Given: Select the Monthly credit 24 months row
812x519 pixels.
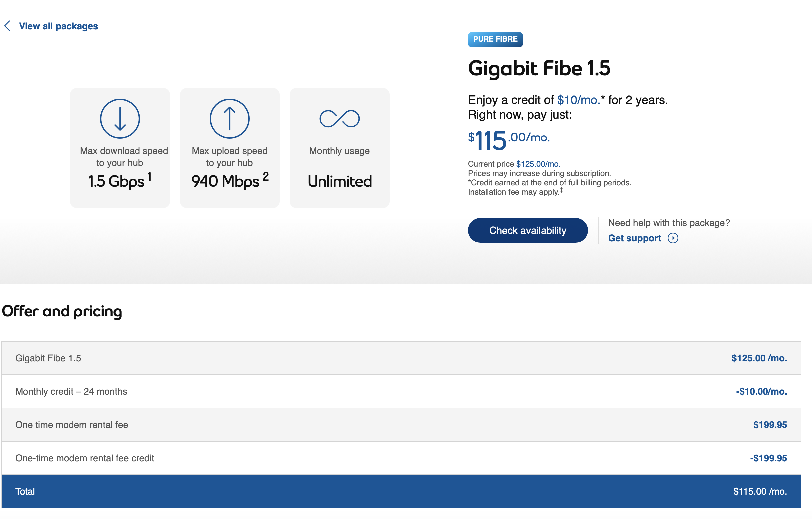Looking at the screenshot, I should click(401, 391).
